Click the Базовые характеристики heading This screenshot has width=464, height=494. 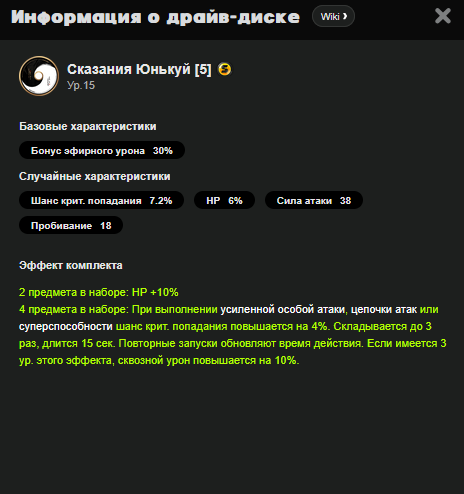tap(88, 126)
